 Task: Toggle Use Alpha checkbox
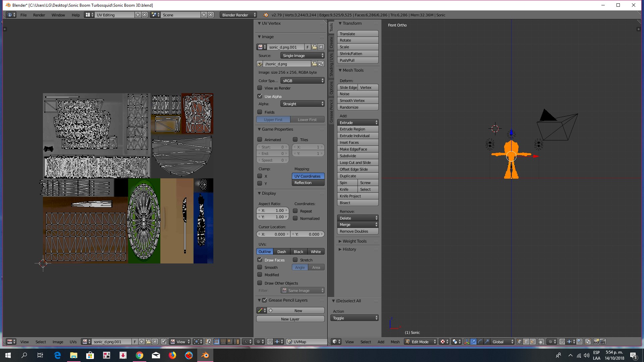260,96
